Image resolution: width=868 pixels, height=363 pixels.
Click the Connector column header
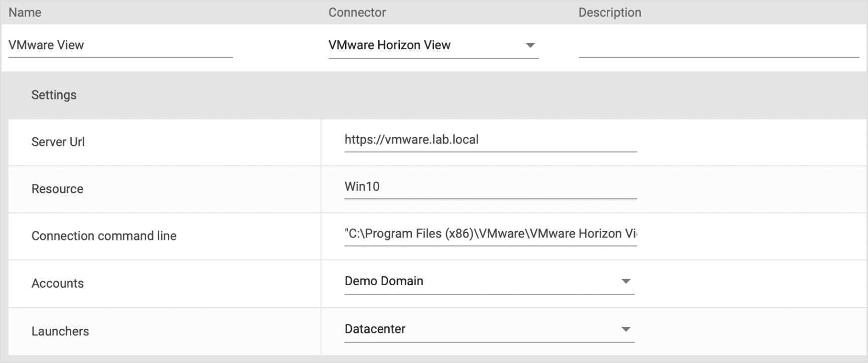coord(357,13)
